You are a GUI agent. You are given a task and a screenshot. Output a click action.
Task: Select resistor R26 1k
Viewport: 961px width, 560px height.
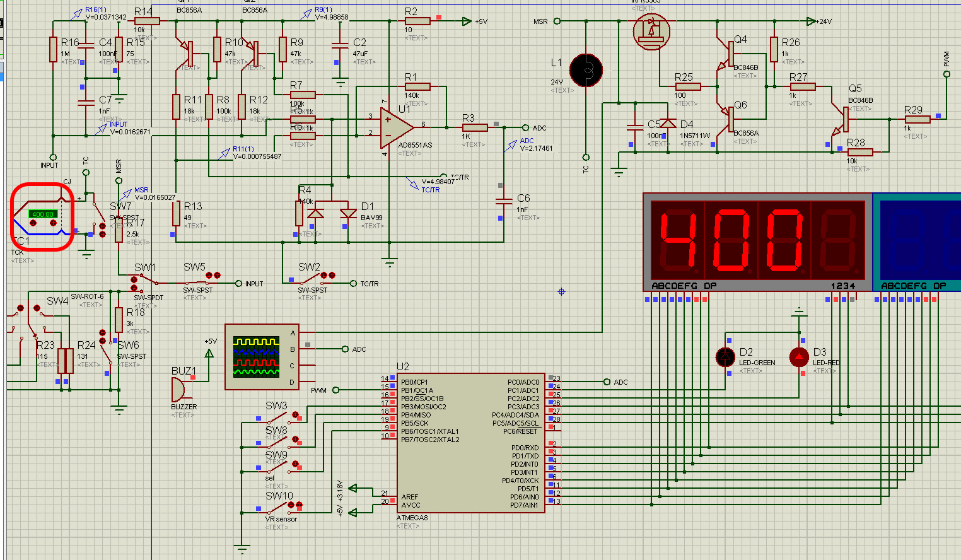point(774,50)
